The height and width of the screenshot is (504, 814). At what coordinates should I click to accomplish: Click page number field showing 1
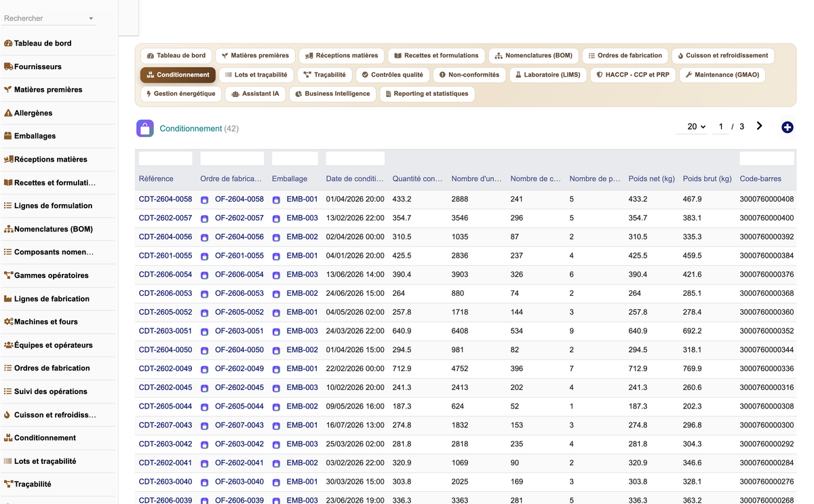pos(721,127)
